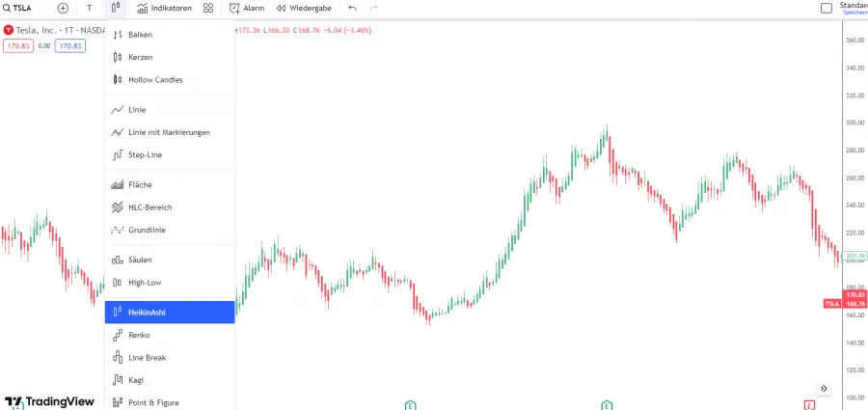Click the Grundlinie baseline icon
Viewport: 868px width, 410px height.
click(x=118, y=230)
